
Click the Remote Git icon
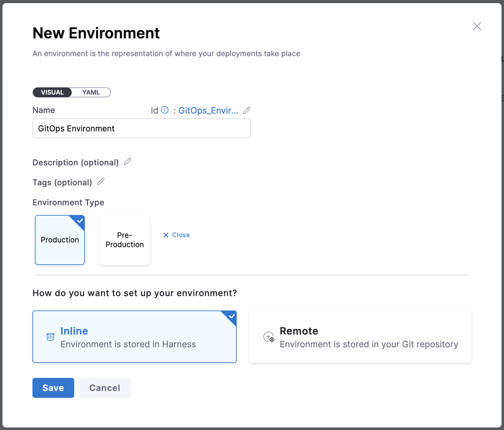[269, 337]
